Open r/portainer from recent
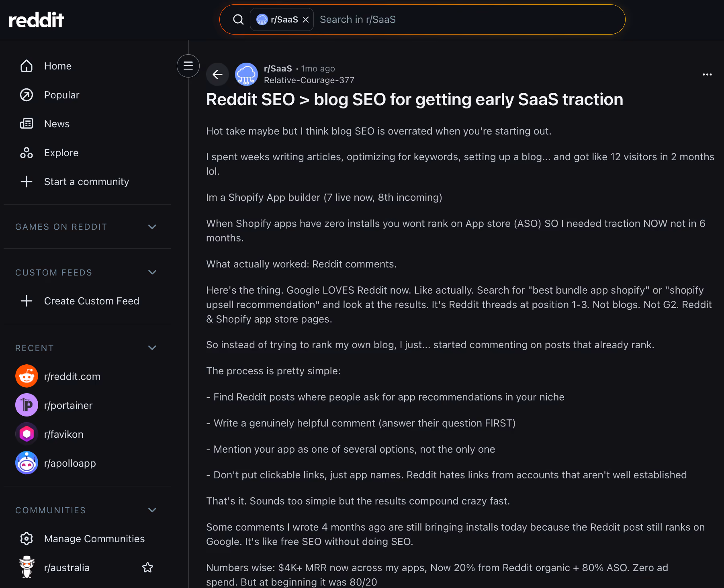 (x=68, y=405)
